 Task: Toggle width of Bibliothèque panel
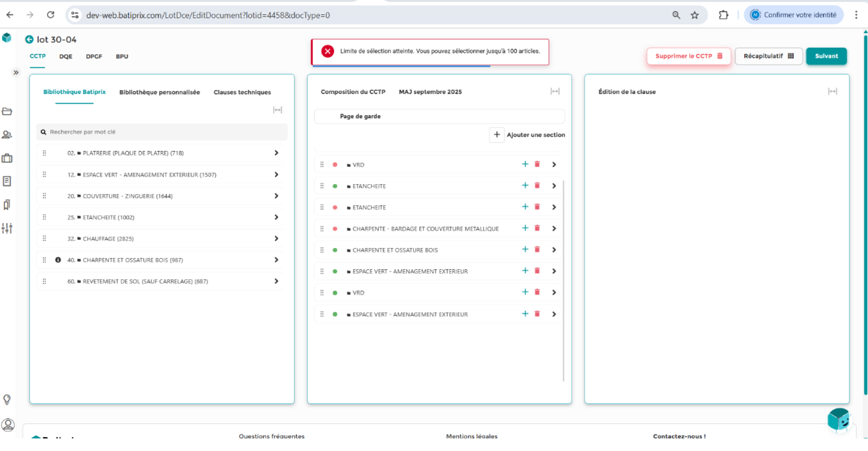click(277, 110)
